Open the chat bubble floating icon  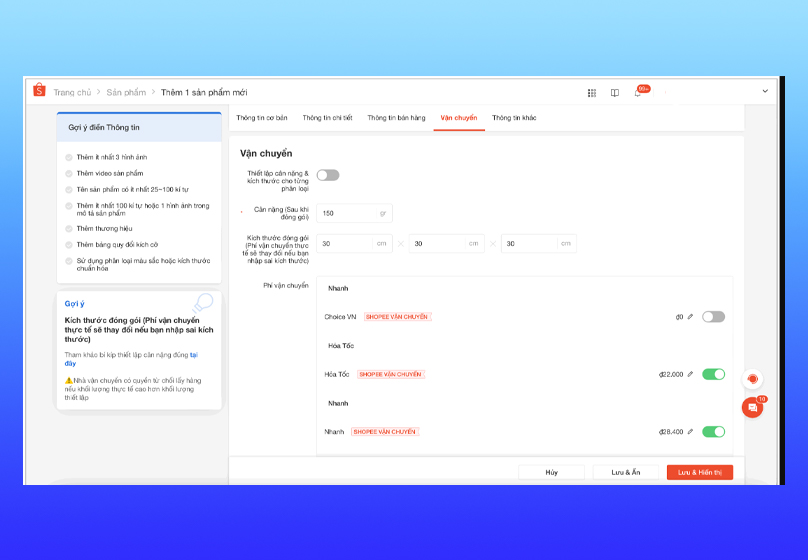click(752, 408)
